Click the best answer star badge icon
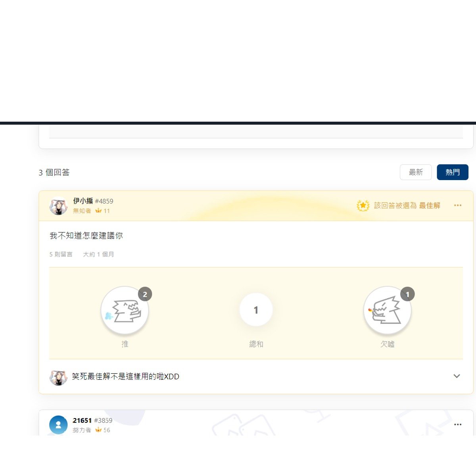The width and height of the screenshot is (476, 476). [363, 205]
